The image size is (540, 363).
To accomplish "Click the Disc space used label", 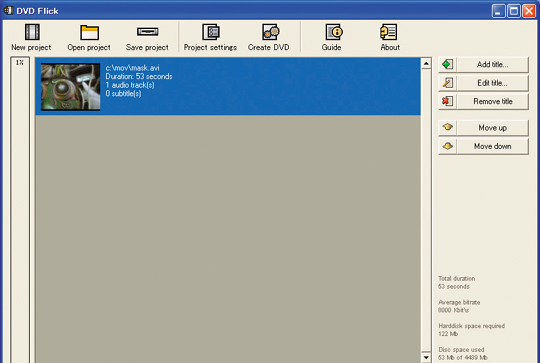I will 461,350.
